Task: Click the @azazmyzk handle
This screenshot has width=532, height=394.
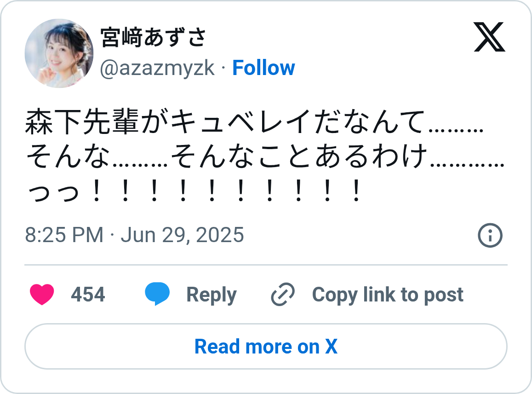Action: pos(157,68)
